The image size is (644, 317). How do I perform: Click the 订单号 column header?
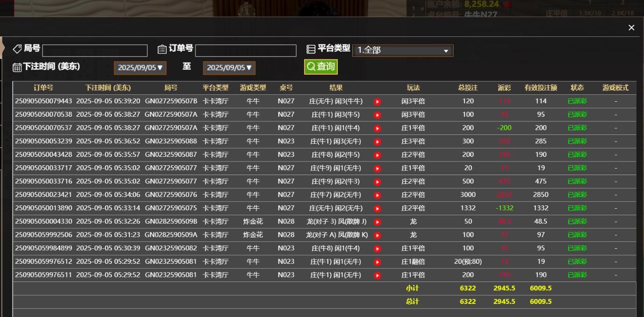[x=43, y=88]
